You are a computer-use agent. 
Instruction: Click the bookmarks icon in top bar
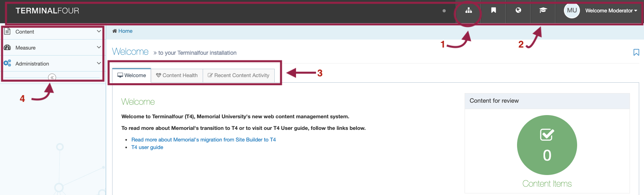[493, 10]
